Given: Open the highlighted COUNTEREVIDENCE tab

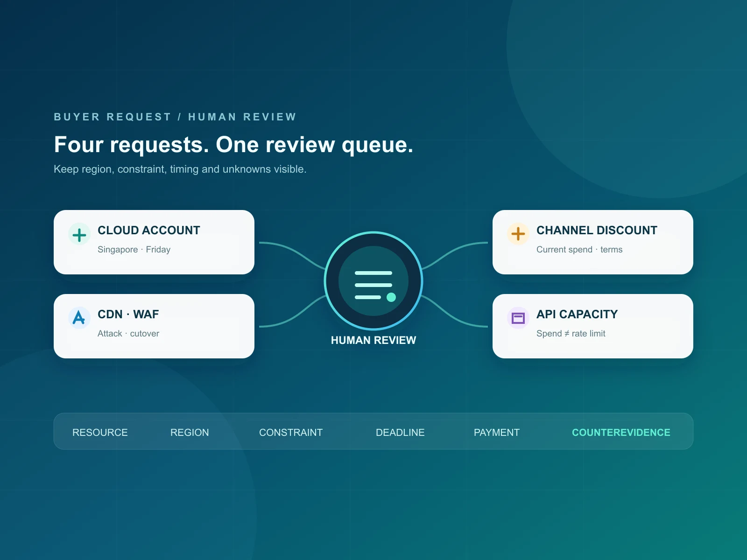Looking at the screenshot, I should pyautogui.click(x=621, y=433).
